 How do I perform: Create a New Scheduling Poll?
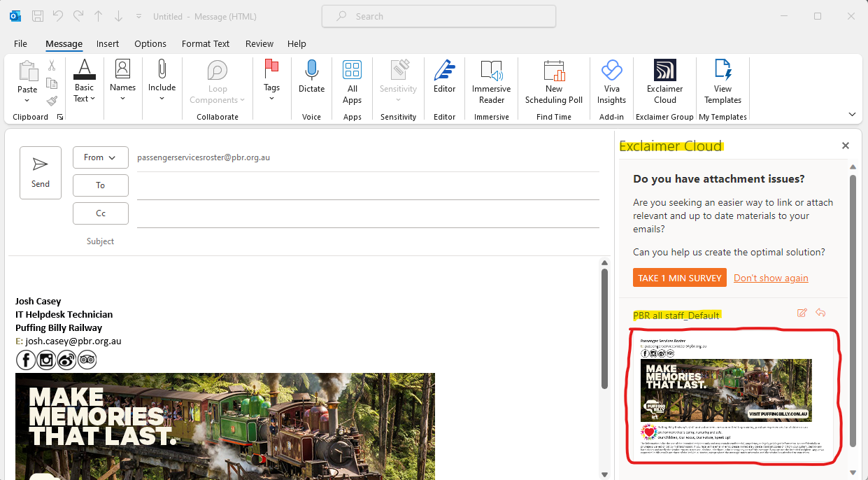pos(554,81)
